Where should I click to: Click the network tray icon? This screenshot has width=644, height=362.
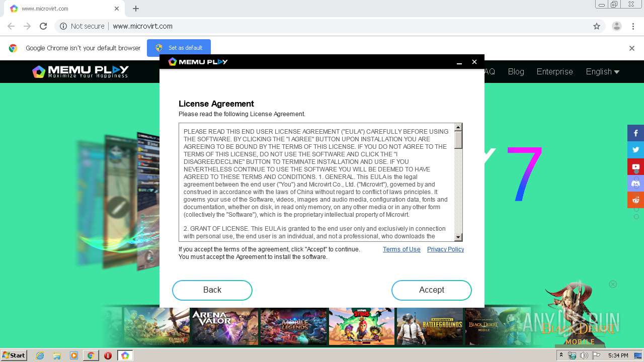[572, 355]
